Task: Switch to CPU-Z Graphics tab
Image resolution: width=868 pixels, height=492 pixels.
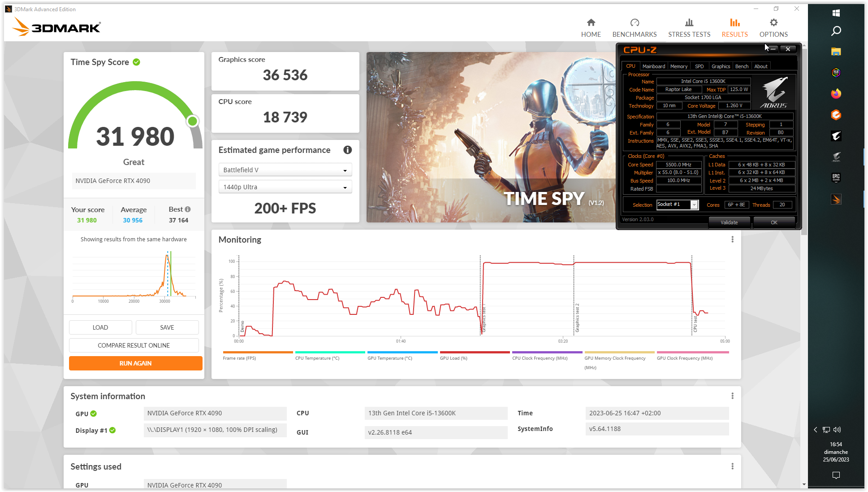Action: tap(721, 66)
